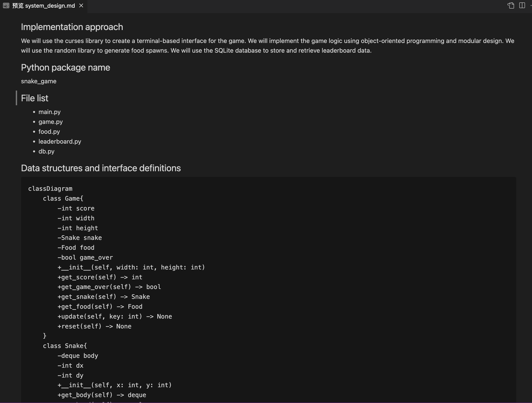Click the class Game{ line in code
Screen dimensions: 532x403
click(63, 199)
